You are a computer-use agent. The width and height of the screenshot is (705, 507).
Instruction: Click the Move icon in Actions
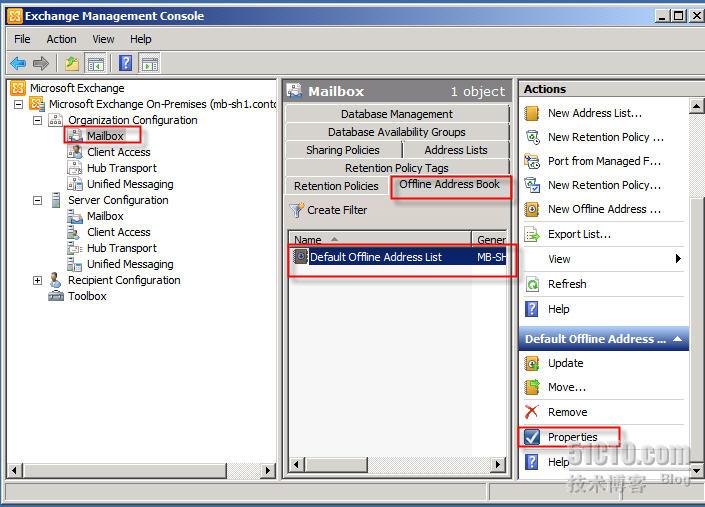pyautogui.click(x=532, y=387)
